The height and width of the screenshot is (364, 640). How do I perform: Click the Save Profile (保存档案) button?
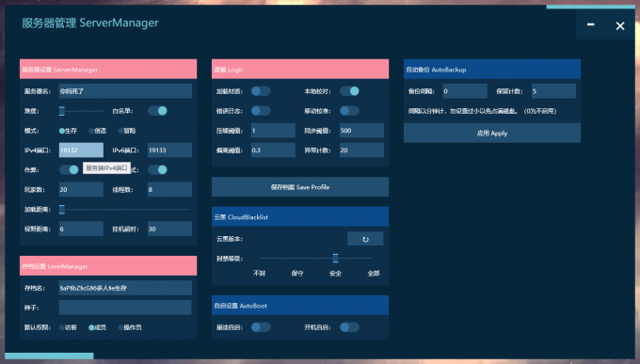[300, 187]
